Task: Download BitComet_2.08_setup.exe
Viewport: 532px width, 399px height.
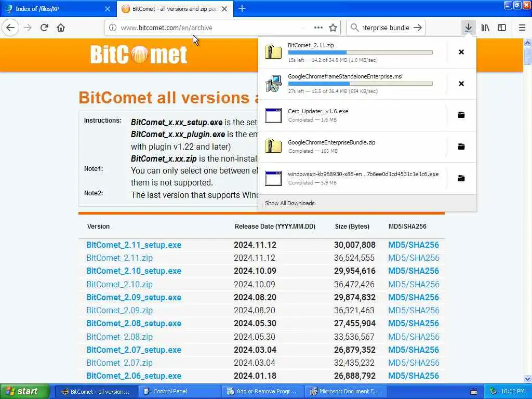Action: click(134, 323)
